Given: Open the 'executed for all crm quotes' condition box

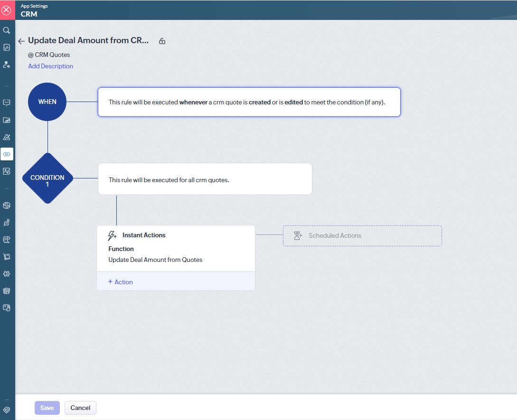Looking at the screenshot, I should point(205,179).
